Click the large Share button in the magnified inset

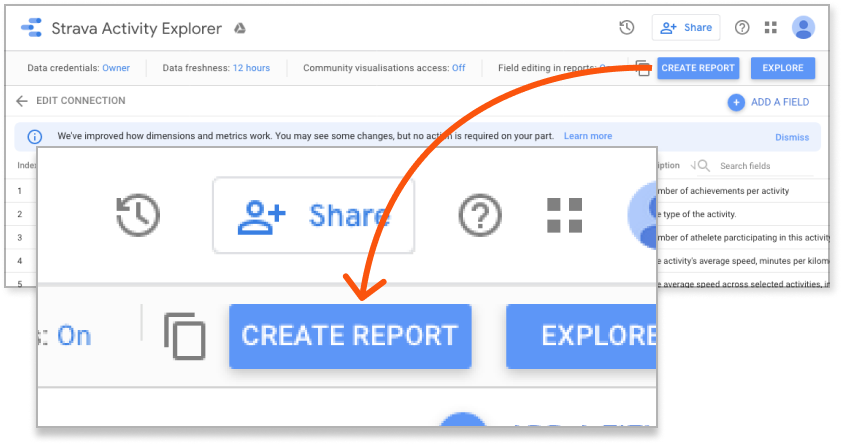click(314, 215)
